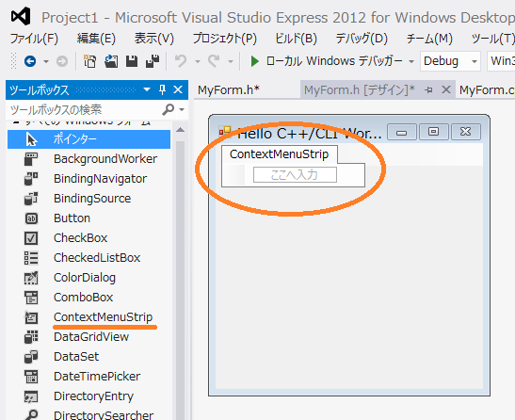Select the BindingNavigator toolbox item
This screenshot has height=420, width=515.
(89, 179)
